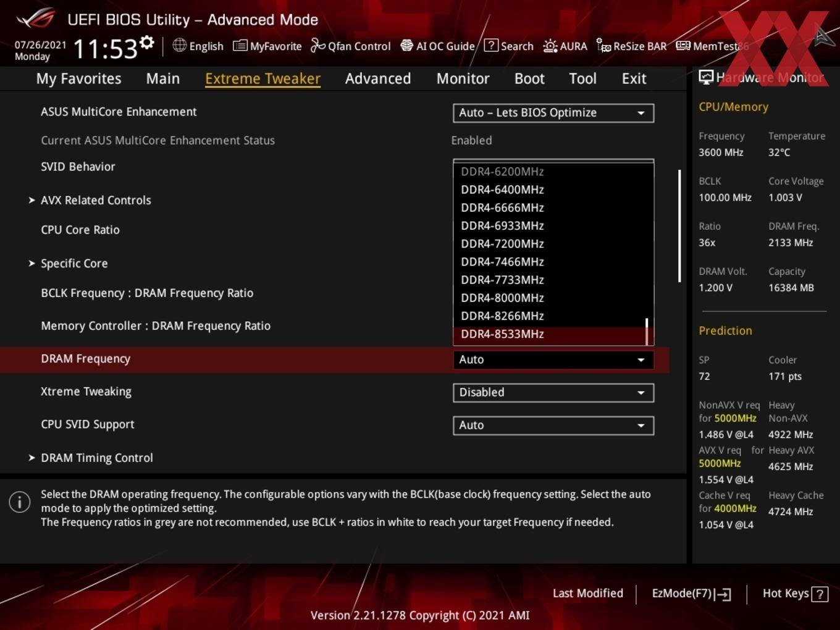
Task: Open ReSize BAR icon
Action: pyautogui.click(x=603, y=46)
